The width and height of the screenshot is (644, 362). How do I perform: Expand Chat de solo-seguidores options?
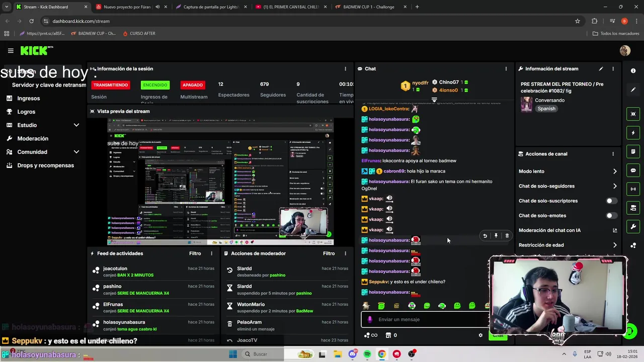pyautogui.click(x=615, y=186)
